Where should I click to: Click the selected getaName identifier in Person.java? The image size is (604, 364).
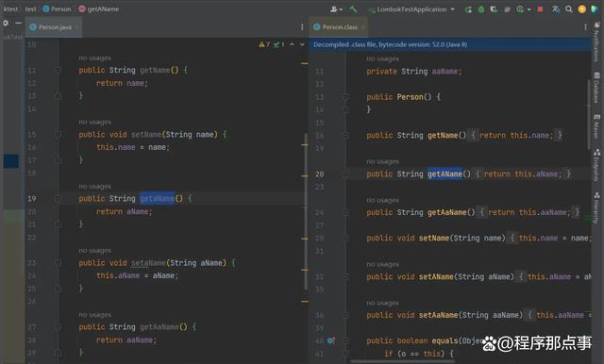pyautogui.click(x=157, y=199)
